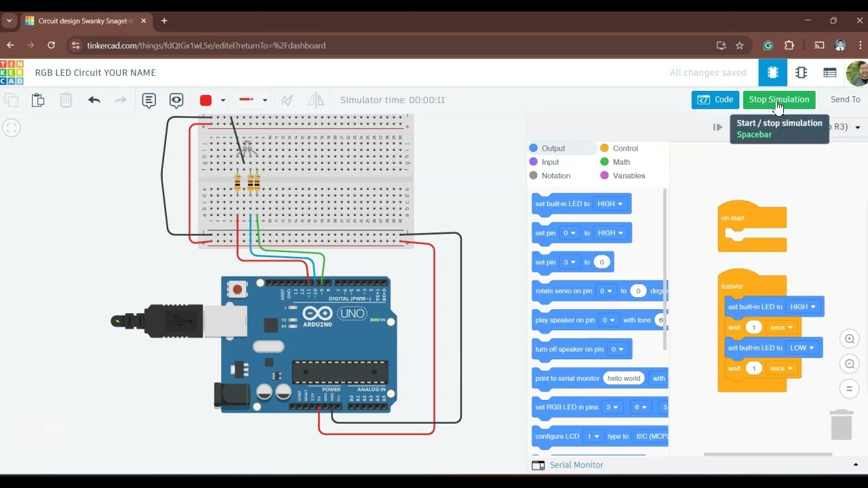
Task: Open LCD number dropdown in configure LCD block
Action: pyautogui.click(x=593, y=436)
